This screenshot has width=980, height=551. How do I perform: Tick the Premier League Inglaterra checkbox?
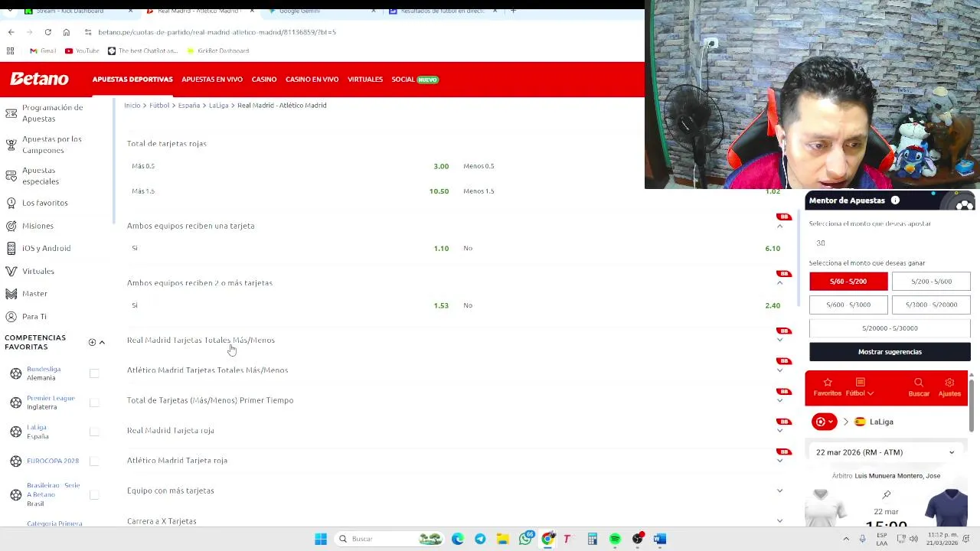[94, 403]
